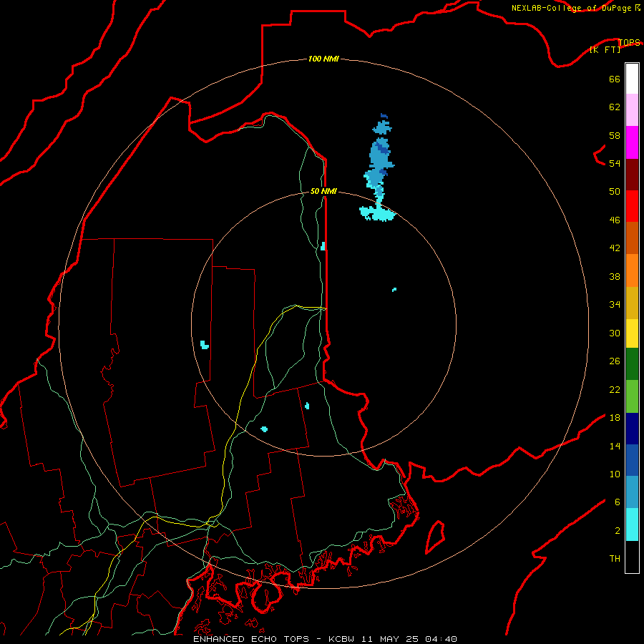Image resolution: width=644 pixels, height=644 pixels.
Task: Click the '50 NMI' range ring label
Action: [x=323, y=191]
